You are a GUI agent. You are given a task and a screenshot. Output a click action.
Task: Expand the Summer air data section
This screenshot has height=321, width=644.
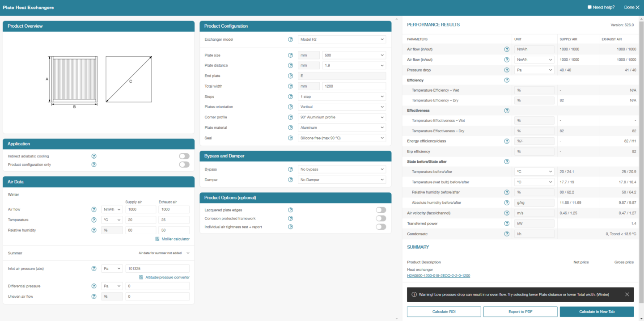[188, 253]
